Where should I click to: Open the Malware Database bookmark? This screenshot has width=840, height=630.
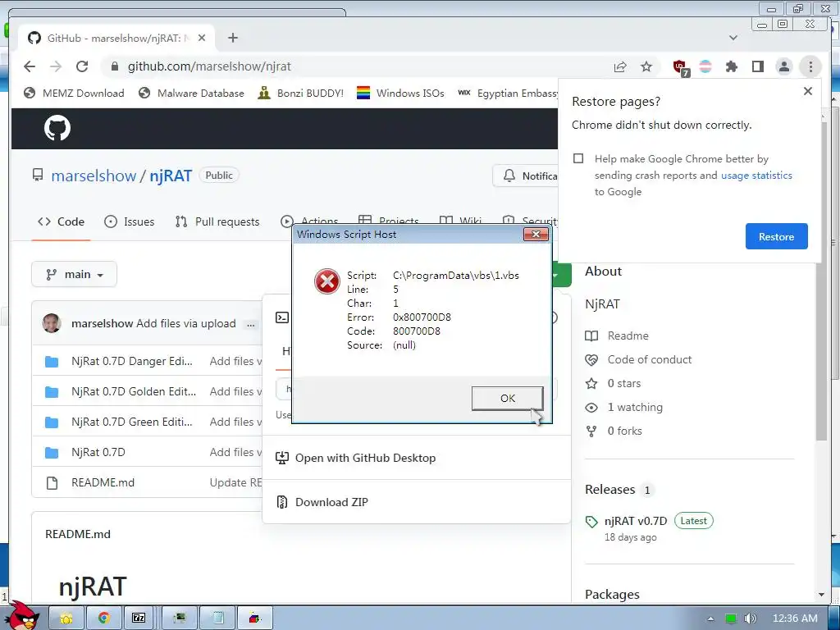191,94
